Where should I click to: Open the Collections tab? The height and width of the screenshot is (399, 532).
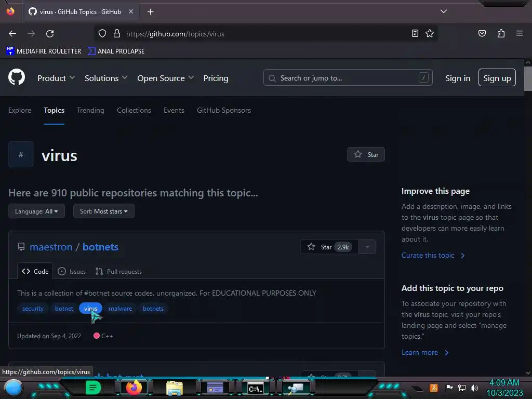tap(134, 110)
